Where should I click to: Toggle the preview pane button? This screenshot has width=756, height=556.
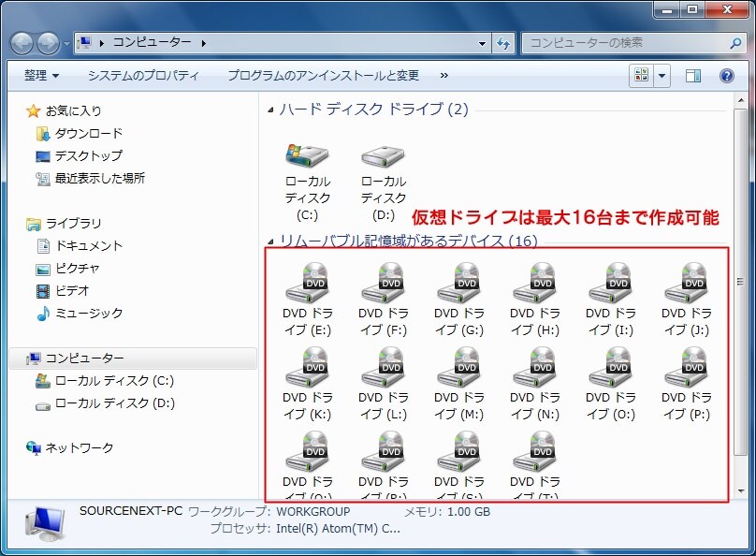(x=692, y=75)
